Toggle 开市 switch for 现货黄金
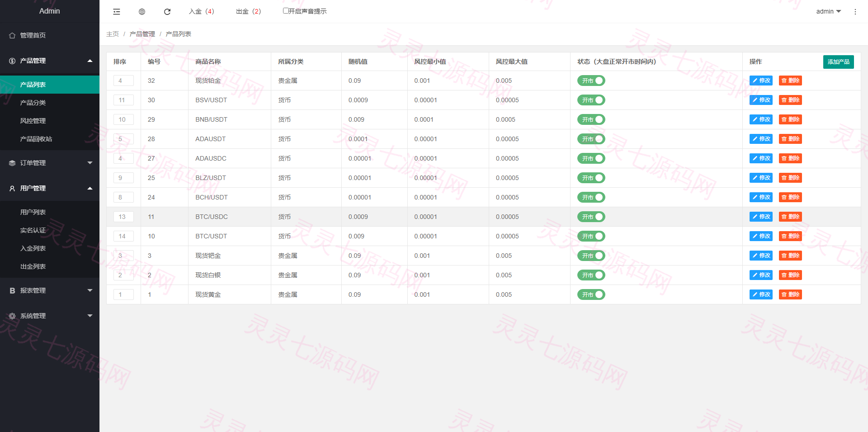The height and width of the screenshot is (432, 868). coord(591,294)
